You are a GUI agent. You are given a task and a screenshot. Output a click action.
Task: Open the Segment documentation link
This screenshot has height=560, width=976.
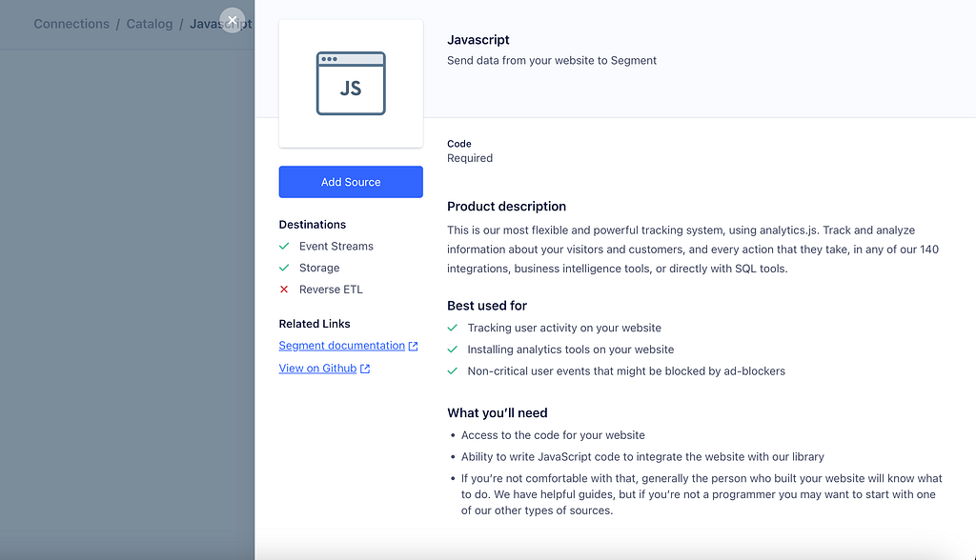click(x=342, y=346)
